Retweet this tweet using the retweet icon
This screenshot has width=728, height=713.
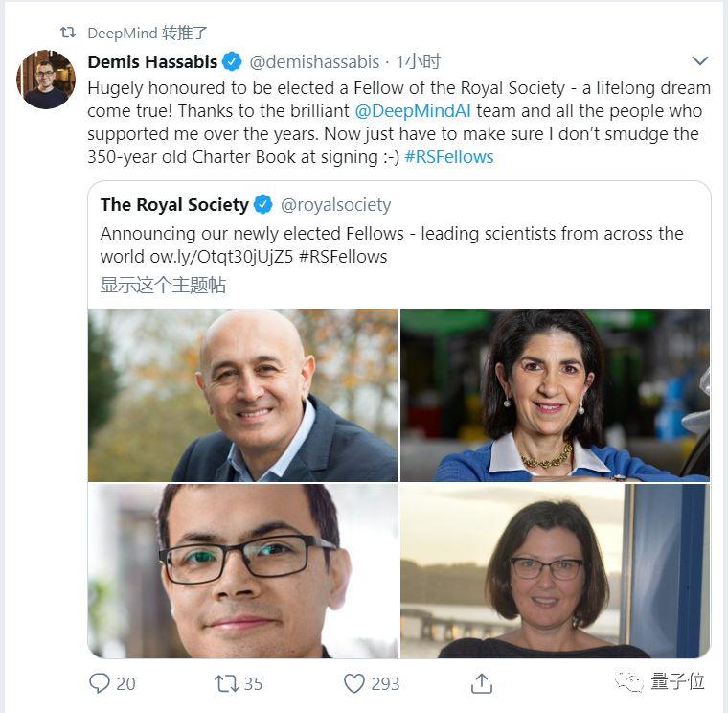point(227,682)
